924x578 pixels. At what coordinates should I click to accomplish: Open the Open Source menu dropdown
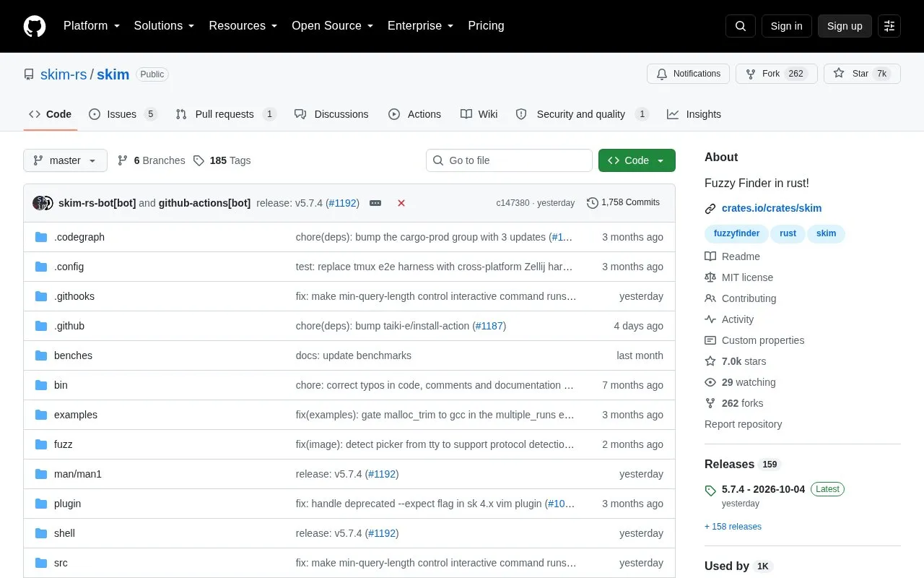click(x=332, y=26)
